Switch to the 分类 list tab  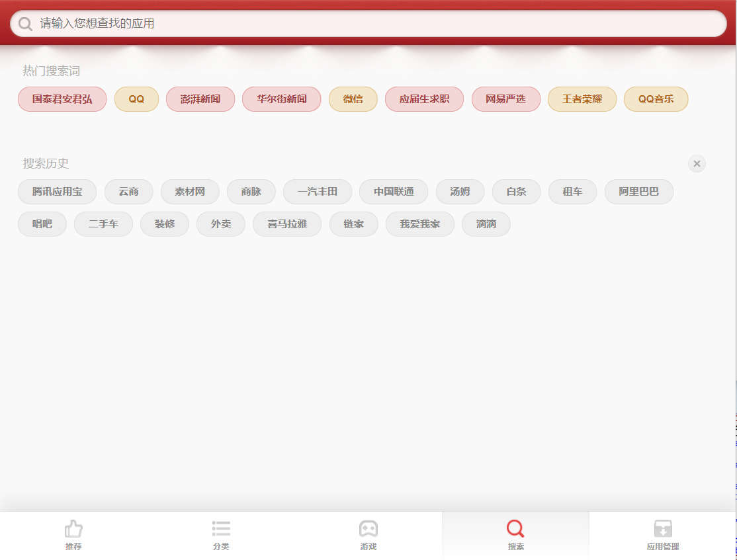tap(221, 535)
